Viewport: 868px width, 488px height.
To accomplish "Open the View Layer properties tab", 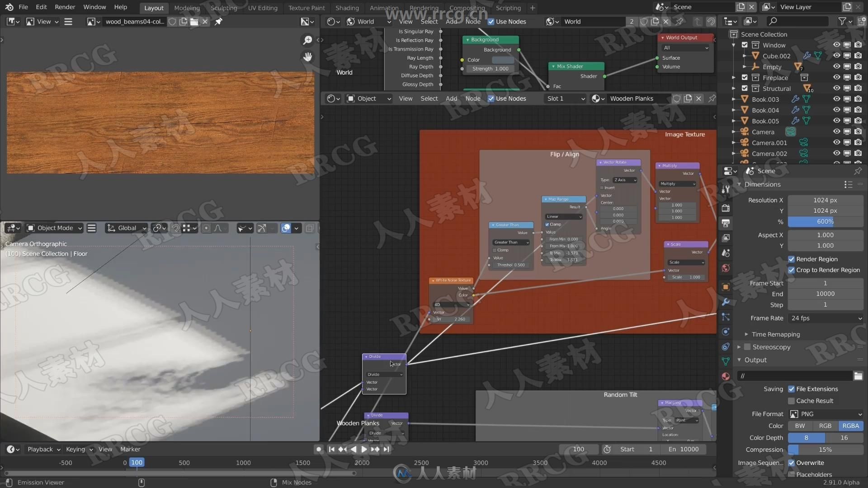I will [x=726, y=238].
